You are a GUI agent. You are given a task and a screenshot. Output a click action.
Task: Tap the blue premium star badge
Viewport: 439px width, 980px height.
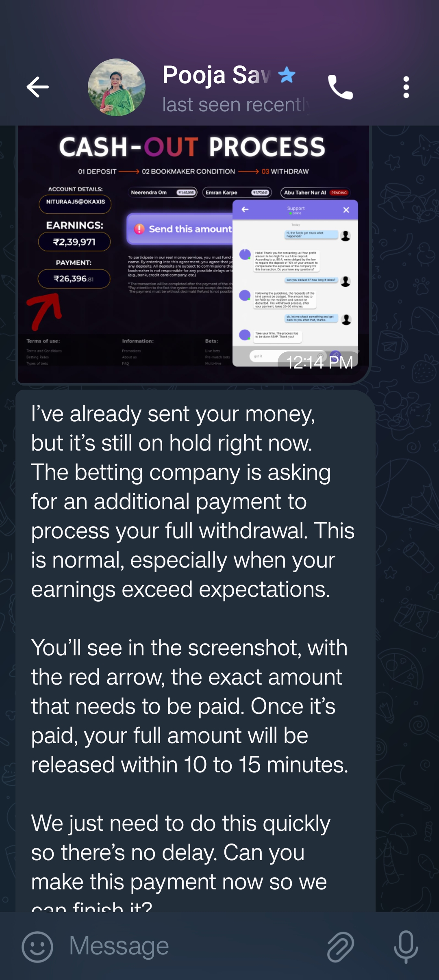[287, 75]
